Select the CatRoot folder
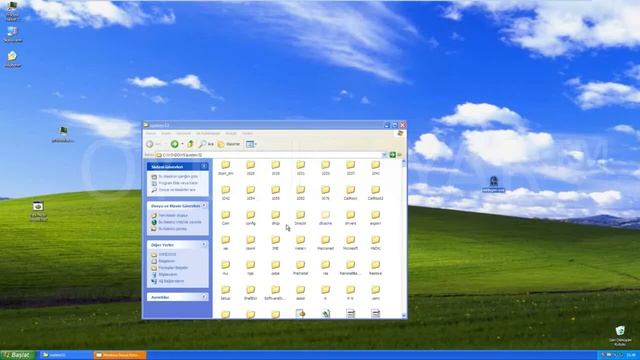 [351, 192]
